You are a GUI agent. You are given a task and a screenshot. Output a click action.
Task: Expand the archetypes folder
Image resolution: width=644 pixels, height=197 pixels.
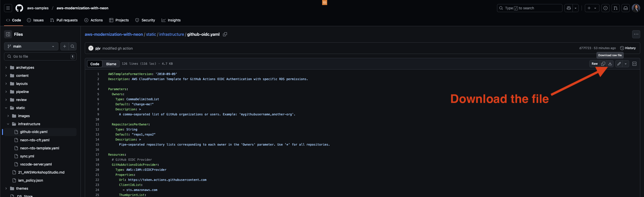point(6,68)
